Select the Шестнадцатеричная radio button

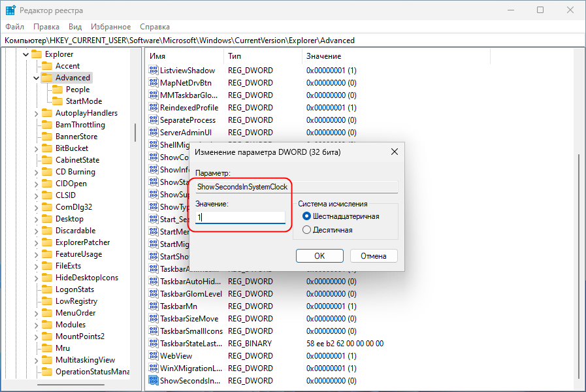pos(306,216)
